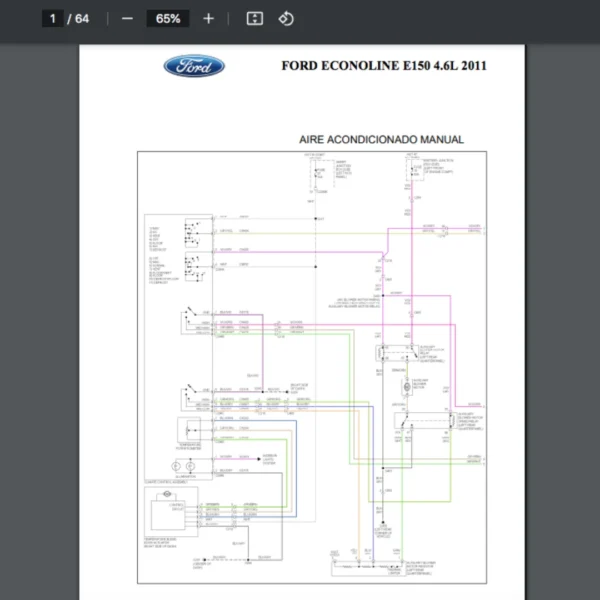Click the blue Ford oval logo
Viewport: 600px width, 600px height.
194,67
